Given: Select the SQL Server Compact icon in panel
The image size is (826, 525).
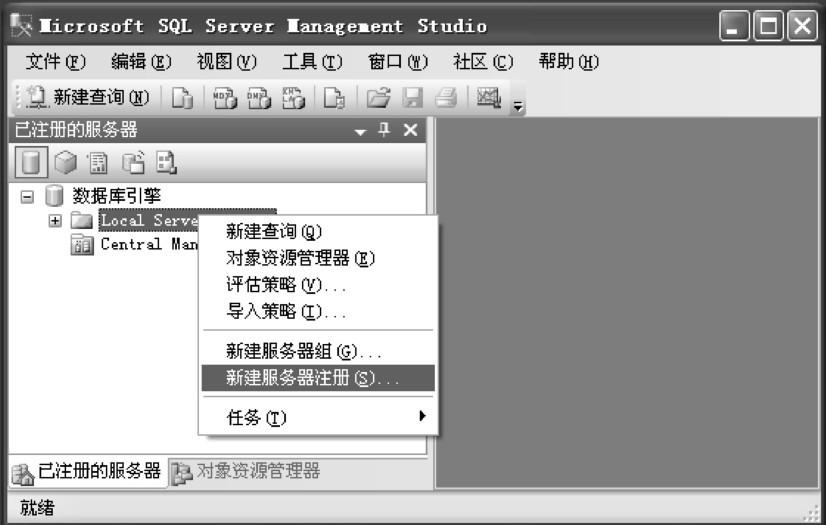Looking at the screenshot, I should click(133, 162).
